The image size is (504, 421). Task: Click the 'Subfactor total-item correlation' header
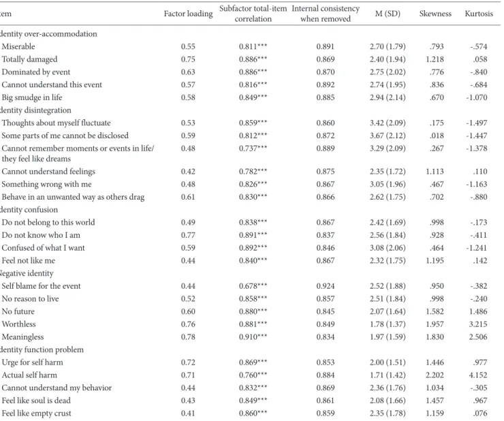(x=253, y=14)
